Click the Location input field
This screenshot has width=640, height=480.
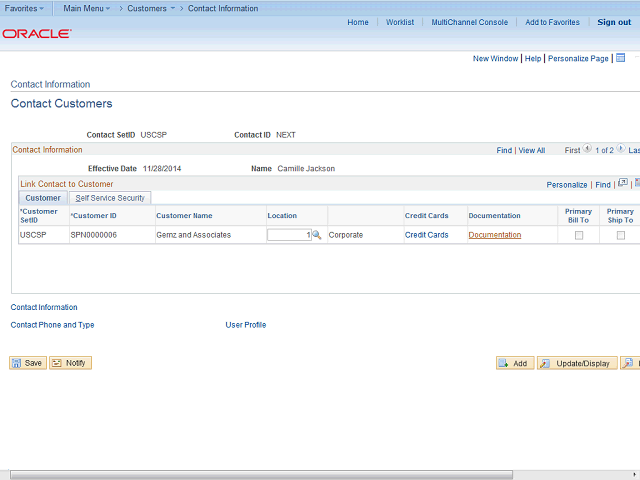289,235
